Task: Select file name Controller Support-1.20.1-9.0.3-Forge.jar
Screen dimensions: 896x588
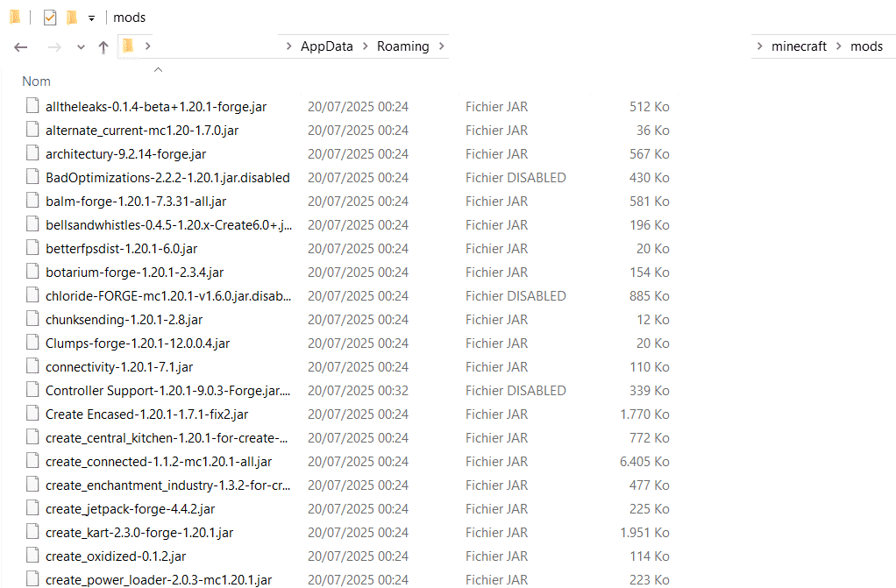Action: (168, 391)
